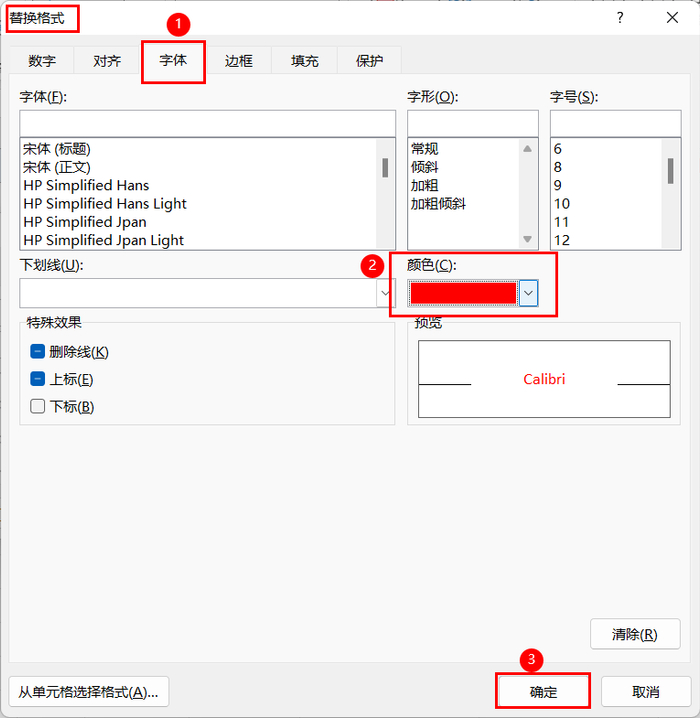Screen dimensions: 700x718
Task: Open the 字体 tab
Action: pyautogui.click(x=173, y=60)
